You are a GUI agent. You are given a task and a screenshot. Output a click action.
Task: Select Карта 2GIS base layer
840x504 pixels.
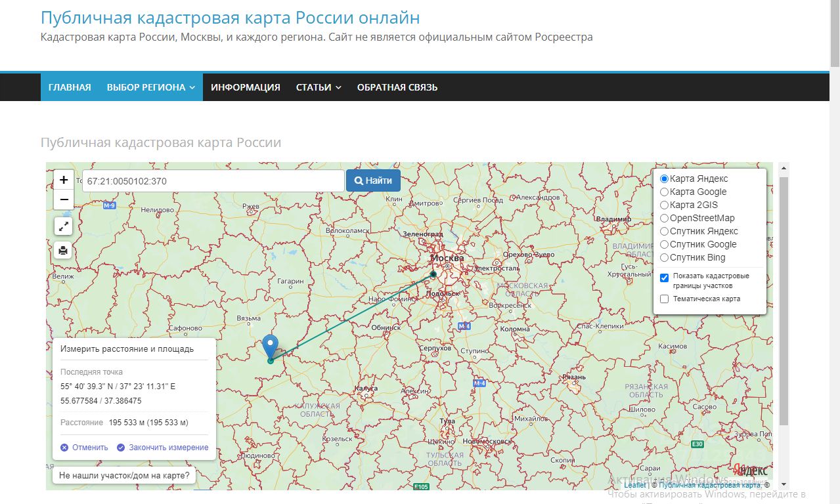pyautogui.click(x=664, y=205)
